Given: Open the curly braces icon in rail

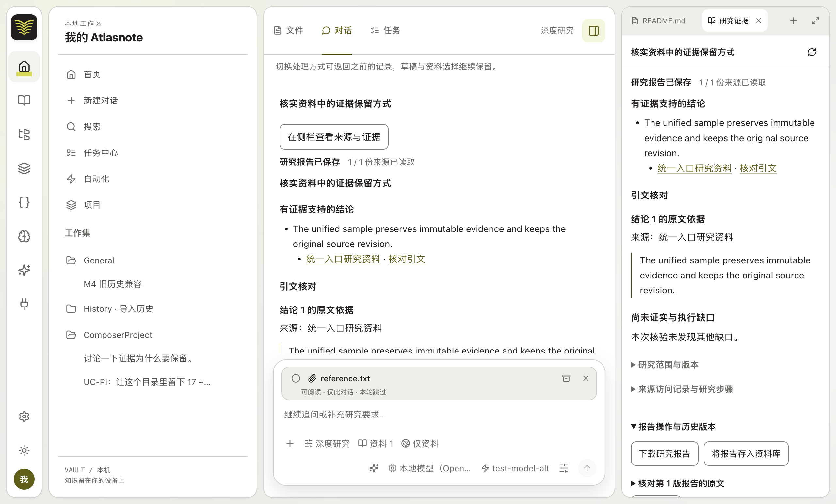Looking at the screenshot, I should [24, 202].
